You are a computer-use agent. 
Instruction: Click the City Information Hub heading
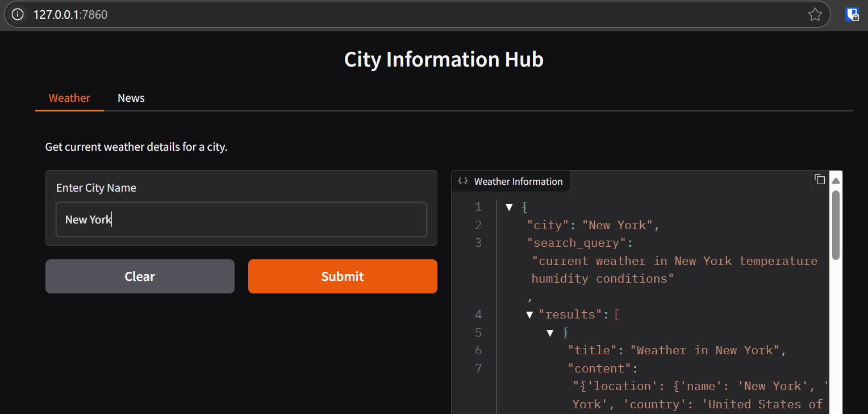[x=444, y=59]
